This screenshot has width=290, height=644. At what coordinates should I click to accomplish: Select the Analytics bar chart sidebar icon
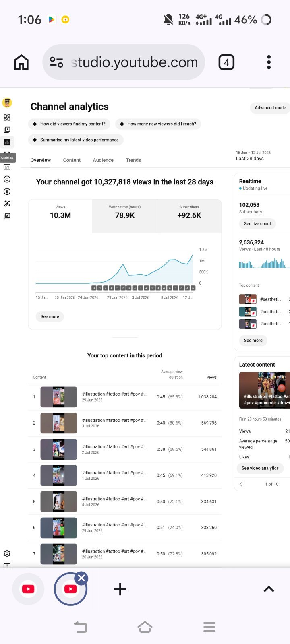(x=7, y=142)
